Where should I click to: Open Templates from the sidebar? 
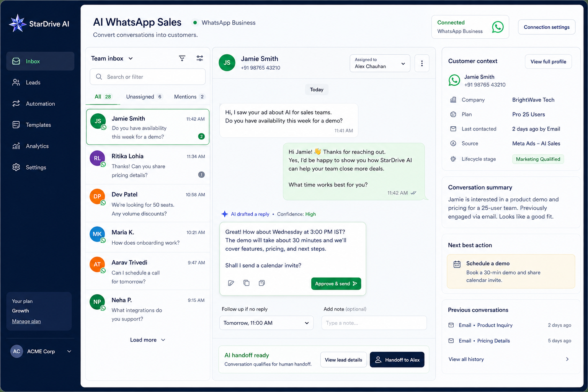(x=40, y=125)
